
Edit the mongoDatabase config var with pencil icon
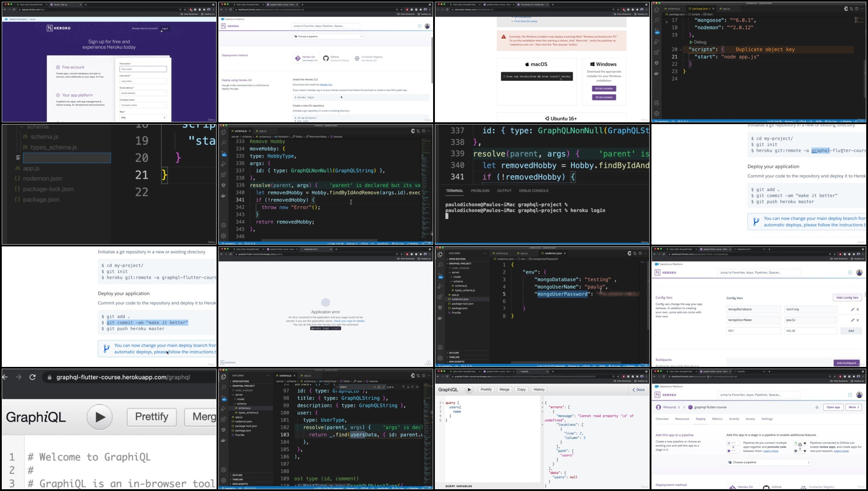point(852,309)
